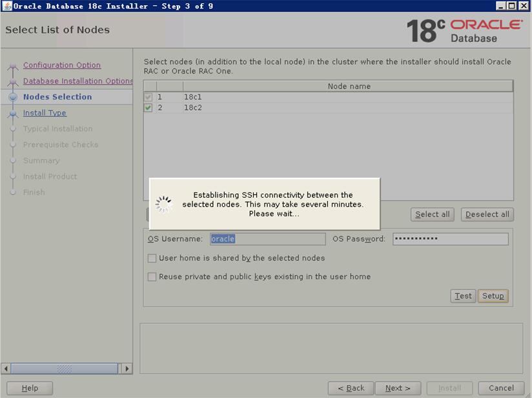Proceed with the Next button
This screenshot has width=532, height=398.
tap(398, 388)
